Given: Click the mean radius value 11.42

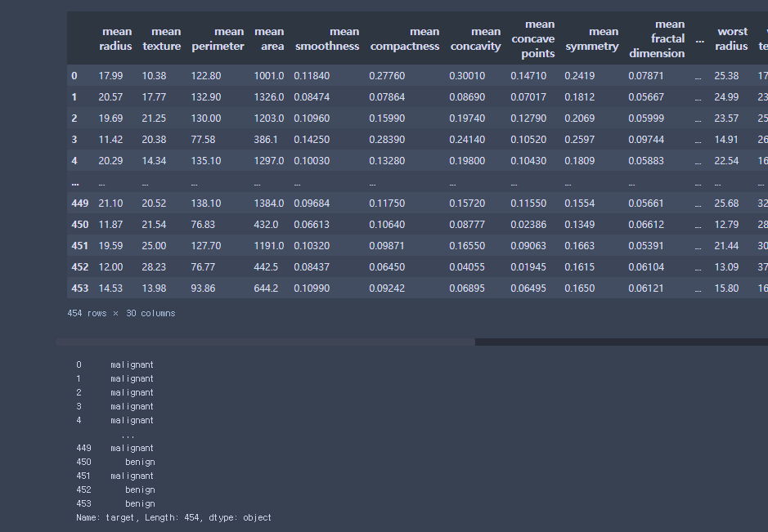Looking at the screenshot, I should coord(110,140).
